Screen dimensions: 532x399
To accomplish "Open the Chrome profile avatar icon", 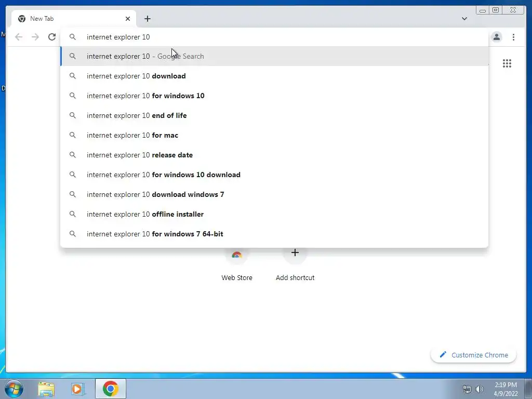I will [x=496, y=37].
